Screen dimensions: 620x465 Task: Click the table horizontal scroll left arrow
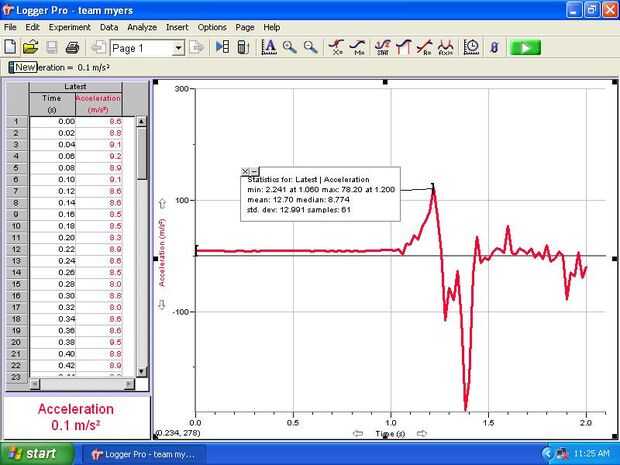[35, 384]
